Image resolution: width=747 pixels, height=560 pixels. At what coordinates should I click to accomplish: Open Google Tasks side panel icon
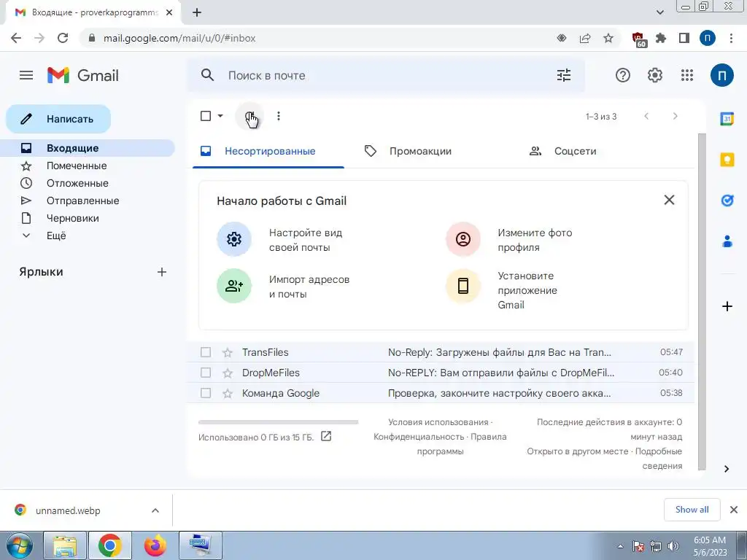727,201
